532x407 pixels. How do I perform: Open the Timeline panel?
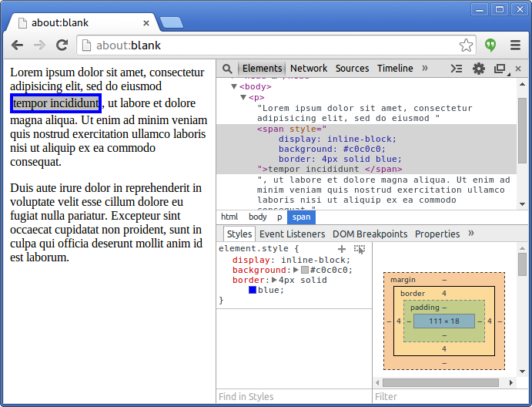point(395,69)
